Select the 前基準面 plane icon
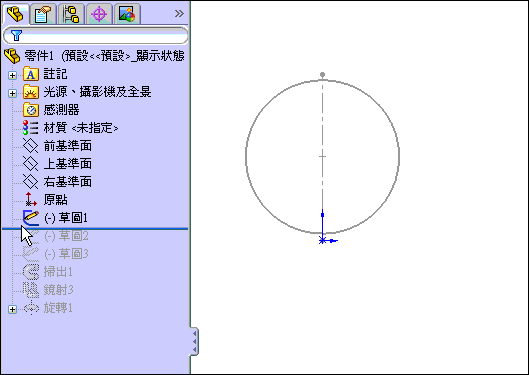The height and width of the screenshot is (375, 529). click(31, 146)
